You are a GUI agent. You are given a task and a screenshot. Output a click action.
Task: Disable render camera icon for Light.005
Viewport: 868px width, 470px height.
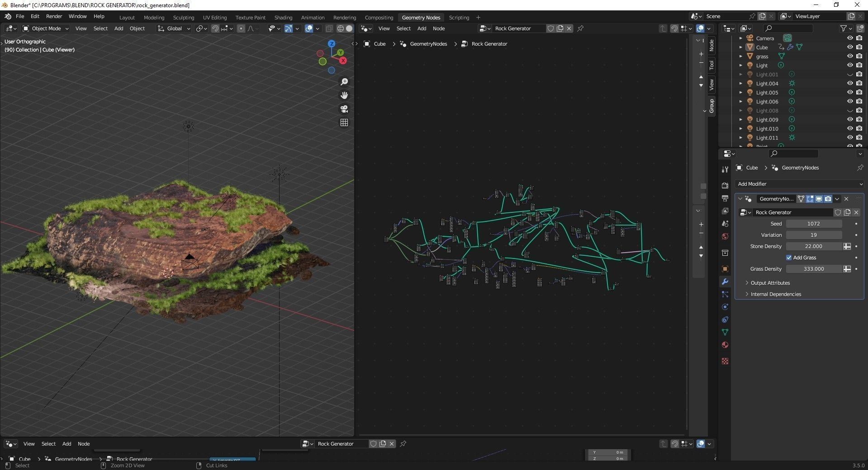859,93
